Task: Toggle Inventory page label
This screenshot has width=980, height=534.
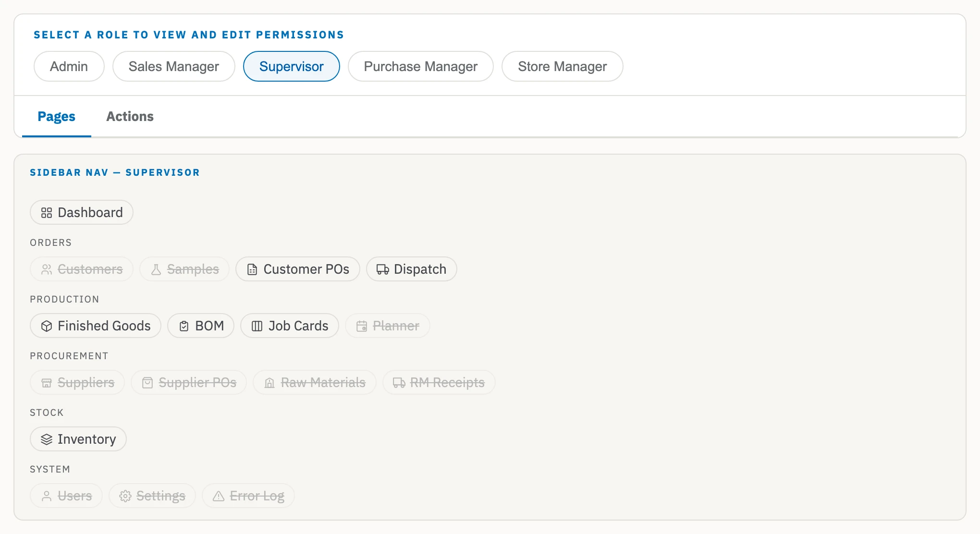Action: point(87,439)
